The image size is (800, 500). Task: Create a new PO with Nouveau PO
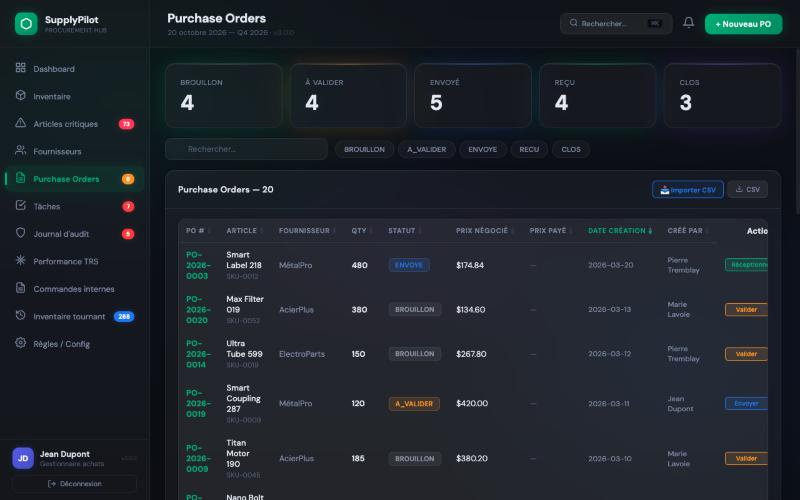click(x=743, y=24)
